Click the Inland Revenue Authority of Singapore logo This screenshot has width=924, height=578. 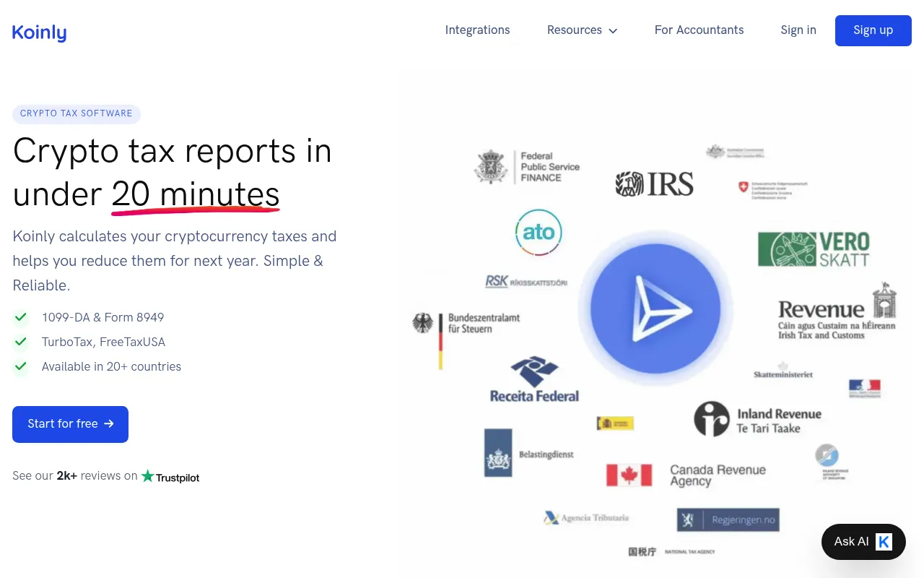point(831,463)
